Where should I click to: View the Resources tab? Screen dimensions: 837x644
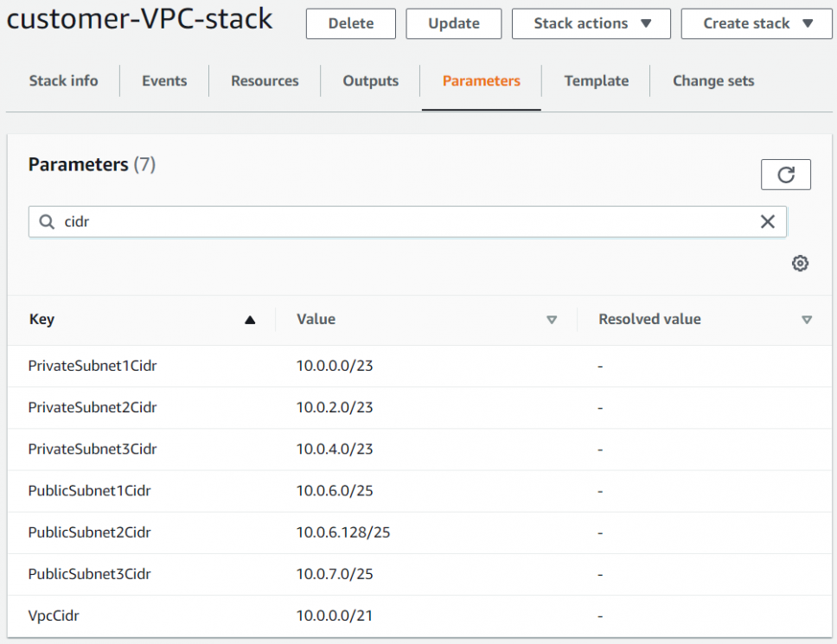pyautogui.click(x=264, y=80)
